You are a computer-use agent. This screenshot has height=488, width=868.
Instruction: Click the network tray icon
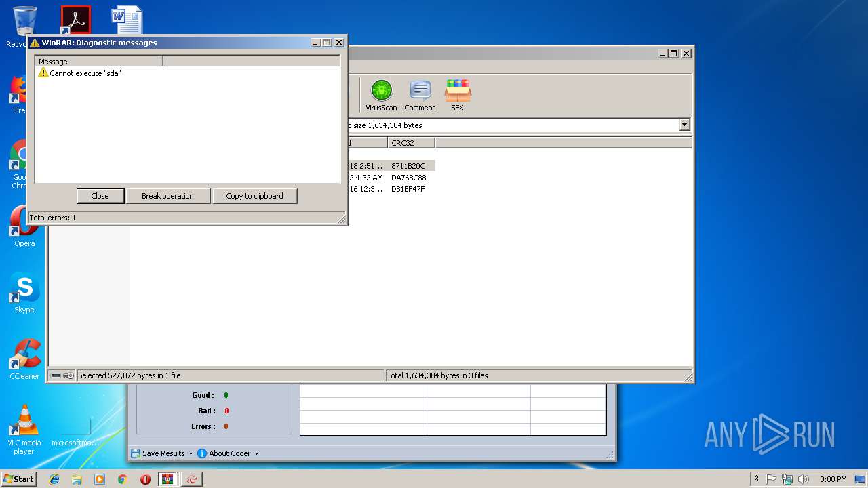(787, 479)
